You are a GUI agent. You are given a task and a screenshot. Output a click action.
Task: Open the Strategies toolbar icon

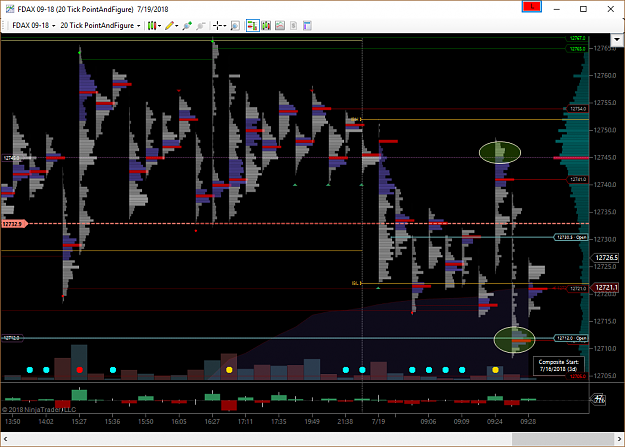[x=280, y=26]
